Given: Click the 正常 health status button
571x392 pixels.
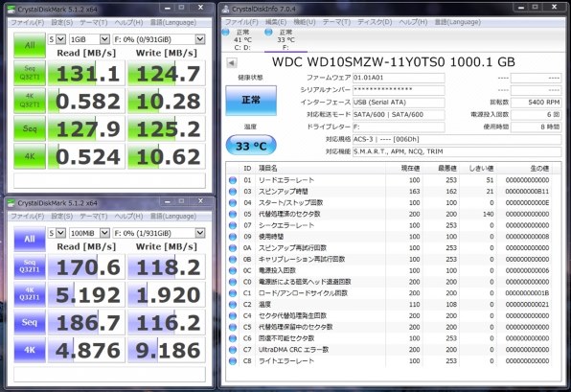Looking at the screenshot, I should click(251, 101).
